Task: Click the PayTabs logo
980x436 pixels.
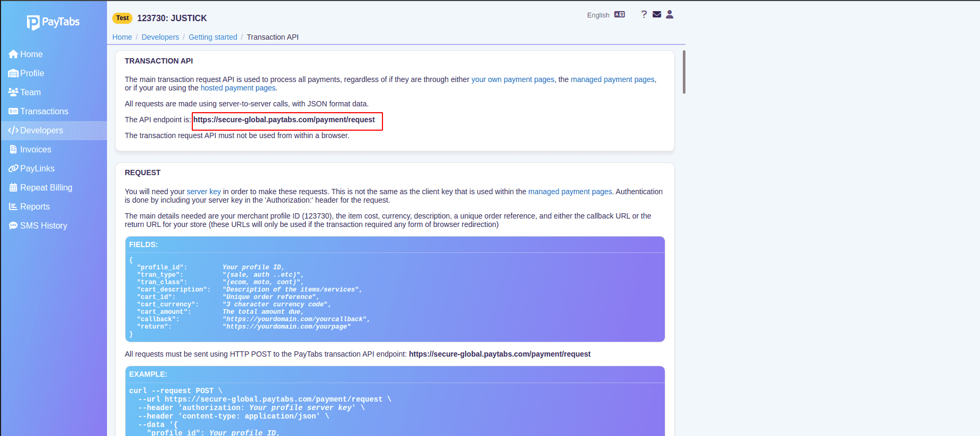Action: [x=53, y=22]
